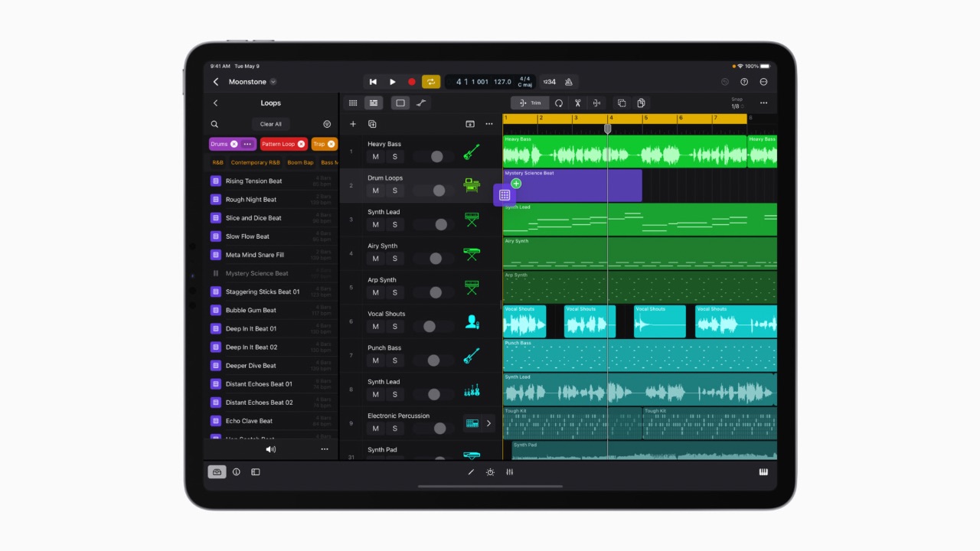
Task: Open the loop filter icon beside Clear All
Action: 327,123
